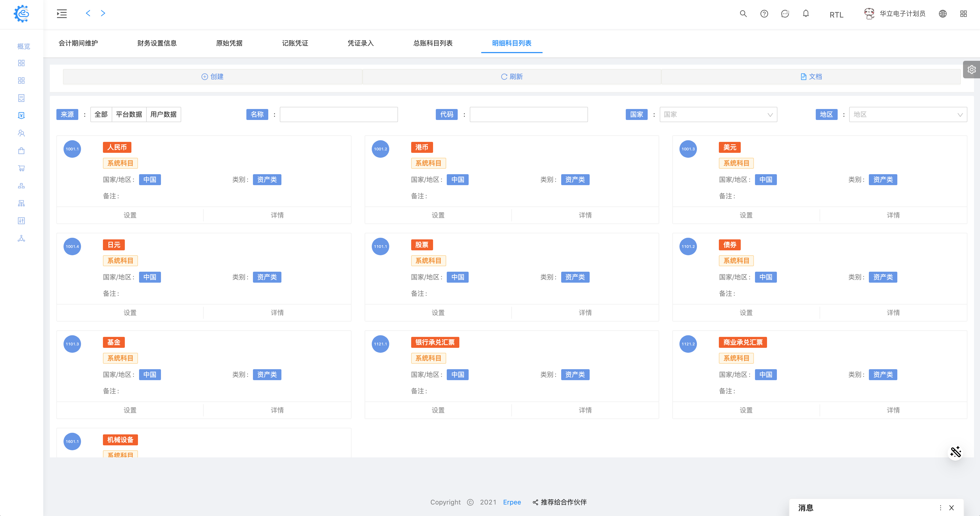This screenshot has width=980, height=516.
Task: Click the notification bell icon
Action: [x=806, y=14]
